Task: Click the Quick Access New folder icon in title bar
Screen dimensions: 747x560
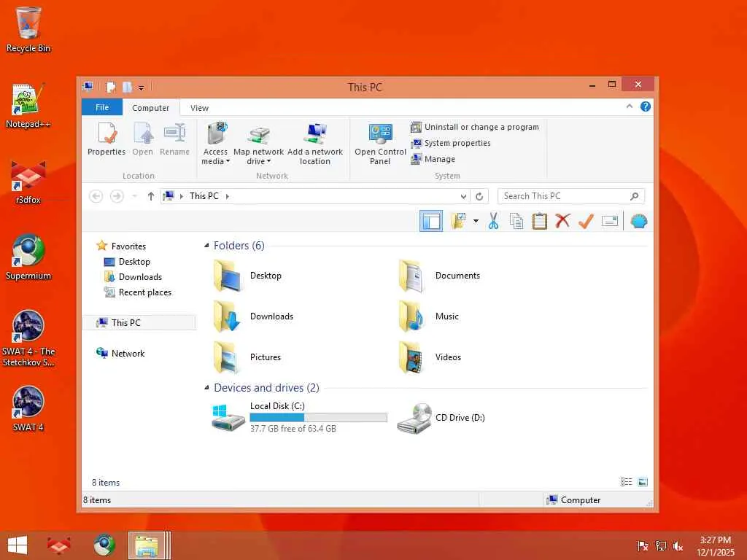Action: click(x=127, y=87)
